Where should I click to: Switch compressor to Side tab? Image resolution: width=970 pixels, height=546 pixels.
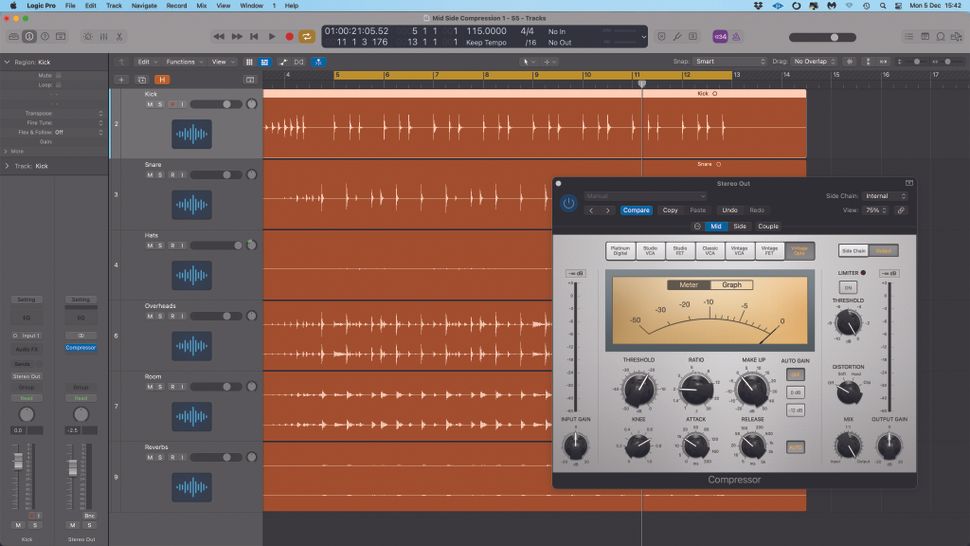click(x=739, y=226)
